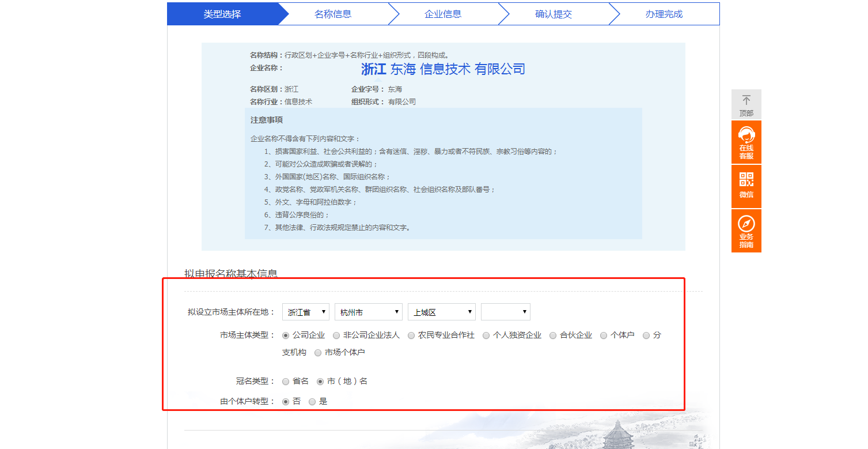This screenshot has width=868, height=449.
Task: Choose 农民专业合作社 entity type
Action: tap(411, 335)
